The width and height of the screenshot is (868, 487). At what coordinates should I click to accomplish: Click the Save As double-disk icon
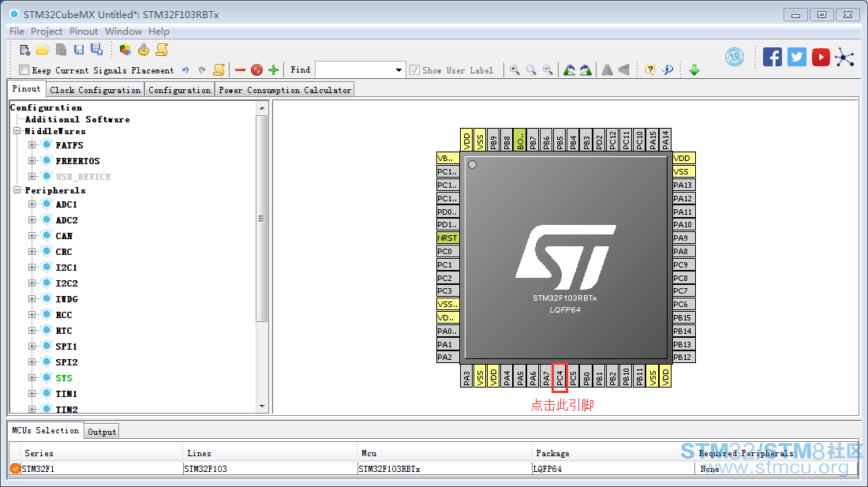pyautogui.click(x=96, y=50)
